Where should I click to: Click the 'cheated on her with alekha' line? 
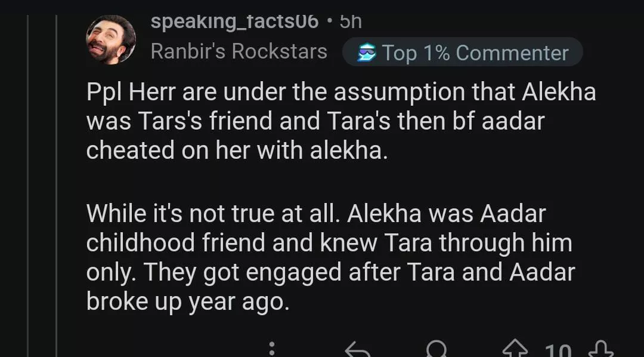(x=237, y=150)
